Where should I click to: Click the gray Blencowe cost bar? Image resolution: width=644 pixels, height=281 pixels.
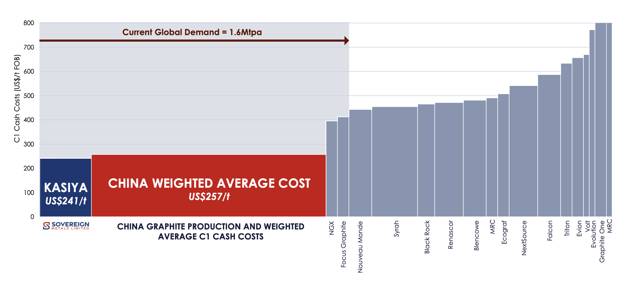[x=475, y=158]
